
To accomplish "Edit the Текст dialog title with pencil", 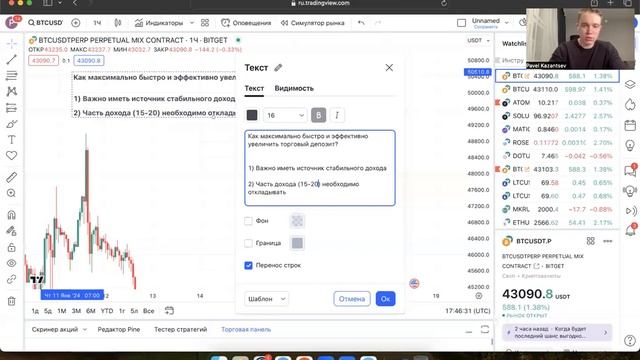I will (x=278, y=68).
